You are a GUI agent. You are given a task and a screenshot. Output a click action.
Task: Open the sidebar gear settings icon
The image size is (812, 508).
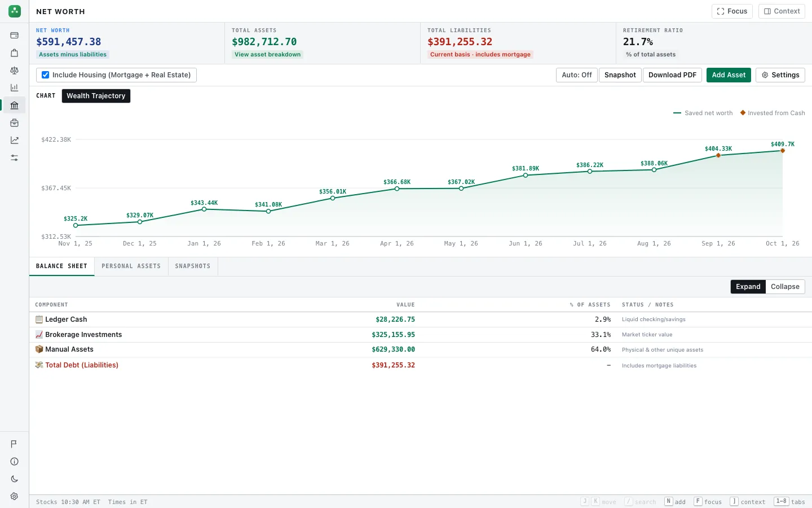[x=15, y=497]
